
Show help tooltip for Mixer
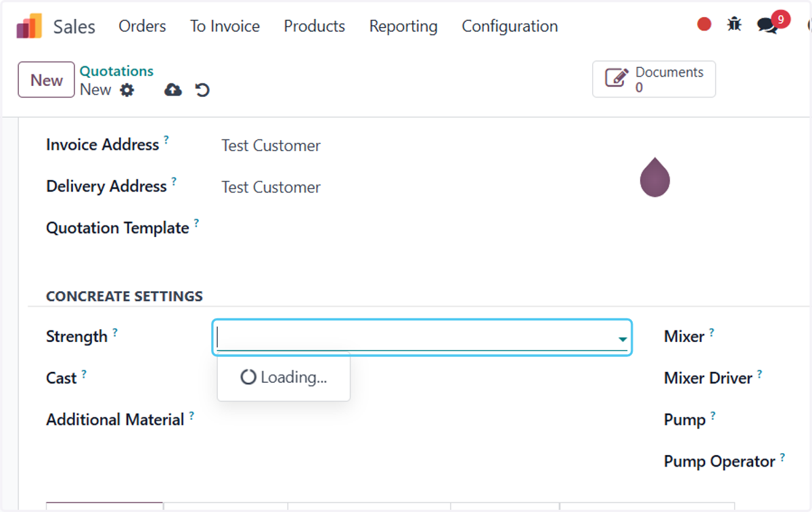711,331
